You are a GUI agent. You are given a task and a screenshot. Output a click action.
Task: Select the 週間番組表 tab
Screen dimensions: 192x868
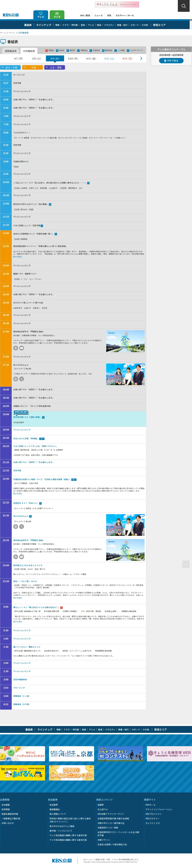click(10, 51)
